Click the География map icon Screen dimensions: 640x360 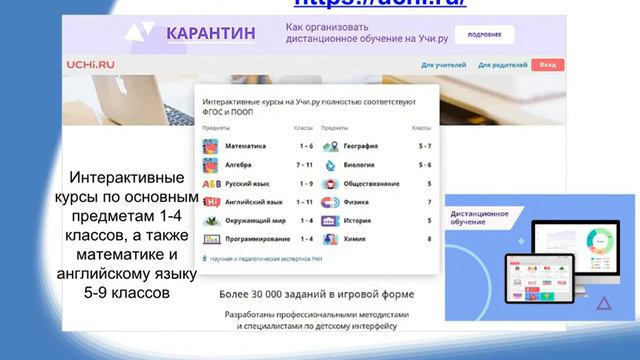[x=331, y=146]
